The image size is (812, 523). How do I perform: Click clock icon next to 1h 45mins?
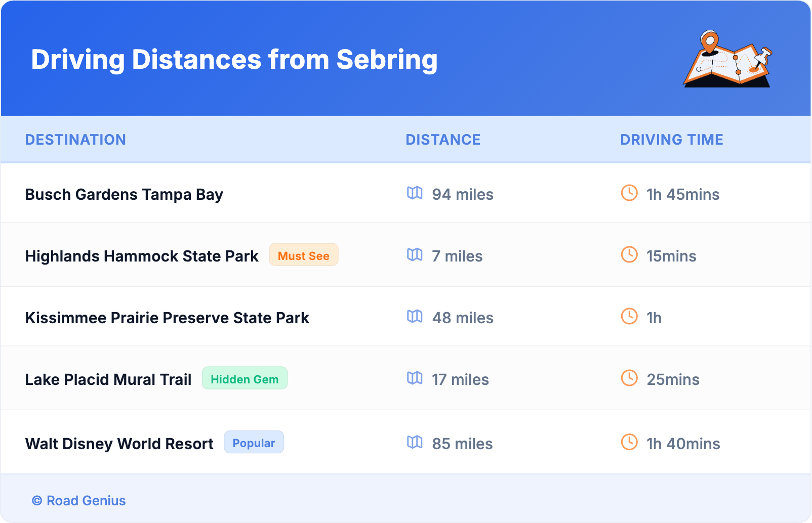click(629, 193)
